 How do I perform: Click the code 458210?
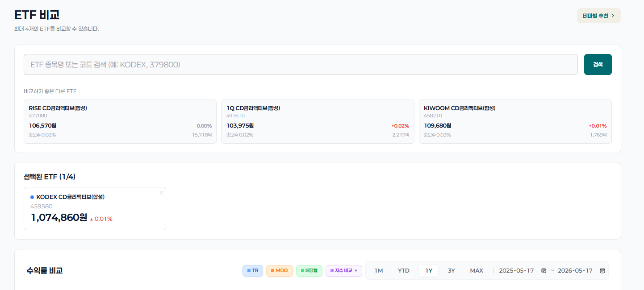pyautogui.click(x=433, y=116)
